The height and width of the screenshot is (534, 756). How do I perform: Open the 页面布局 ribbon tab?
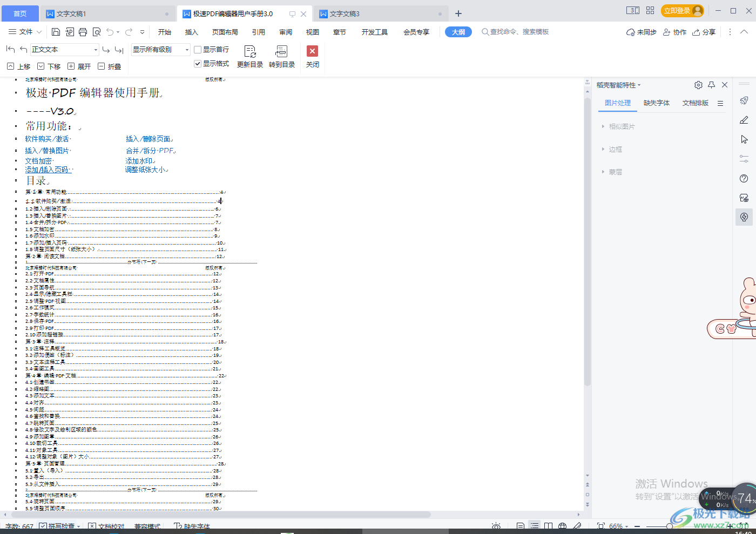click(225, 32)
